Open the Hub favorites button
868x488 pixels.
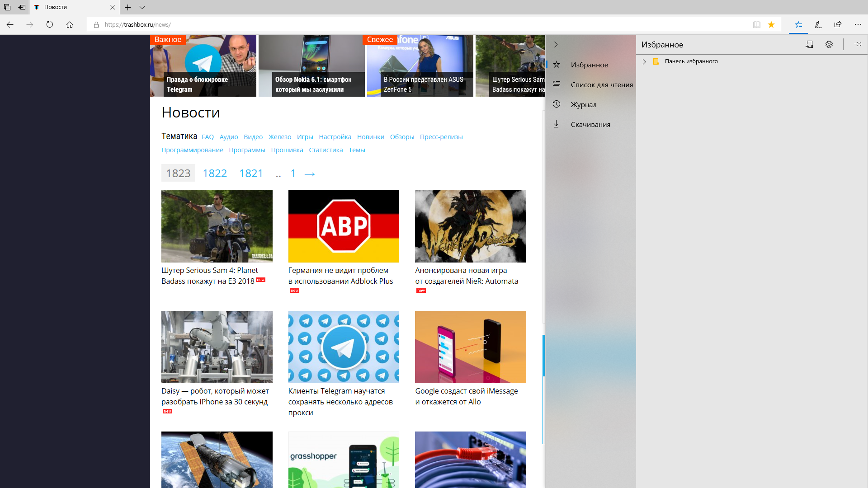(798, 24)
